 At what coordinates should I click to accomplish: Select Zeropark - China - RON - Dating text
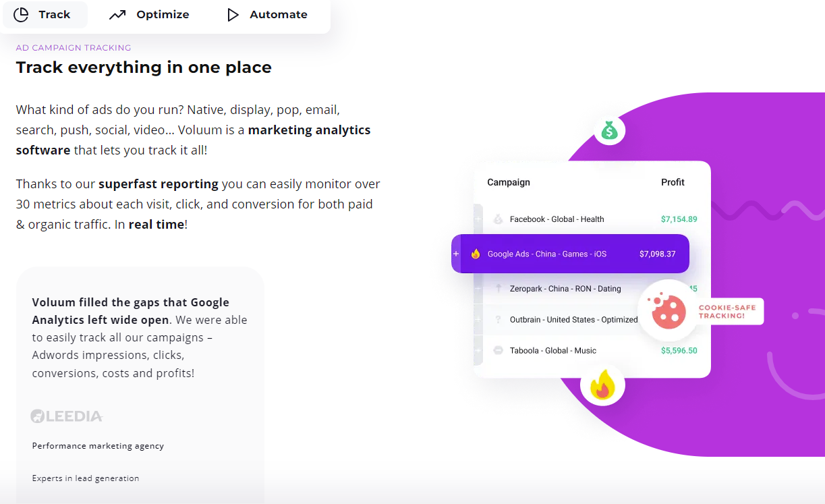[x=565, y=289]
